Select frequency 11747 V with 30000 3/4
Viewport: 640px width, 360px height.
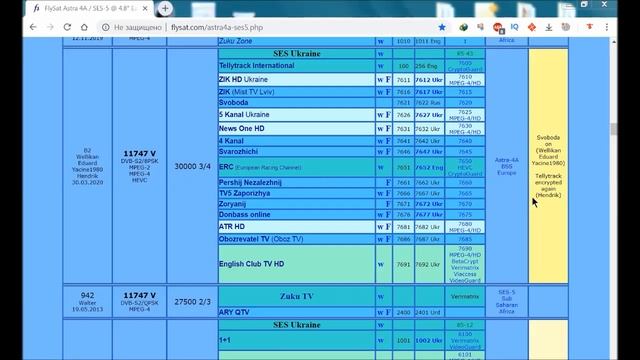tap(140, 154)
